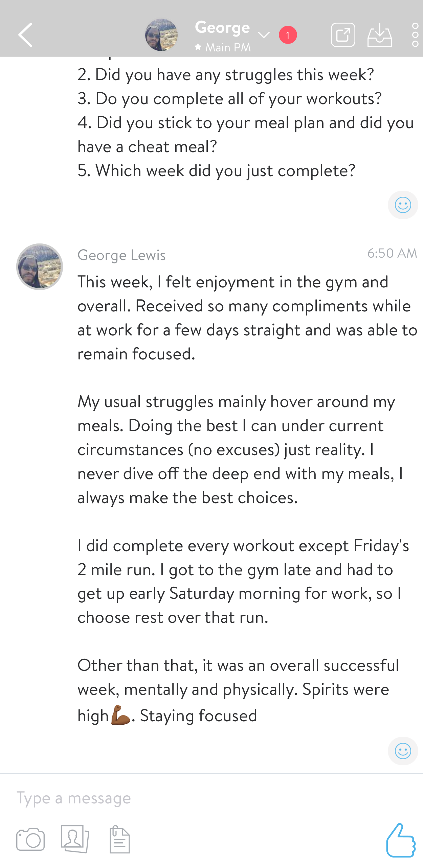Tap the red notification badge showing 1

(288, 35)
